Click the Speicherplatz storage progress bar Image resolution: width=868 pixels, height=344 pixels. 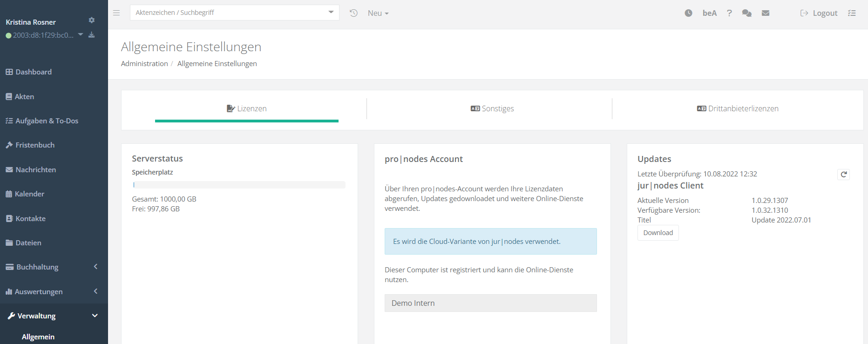click(238, 185)
